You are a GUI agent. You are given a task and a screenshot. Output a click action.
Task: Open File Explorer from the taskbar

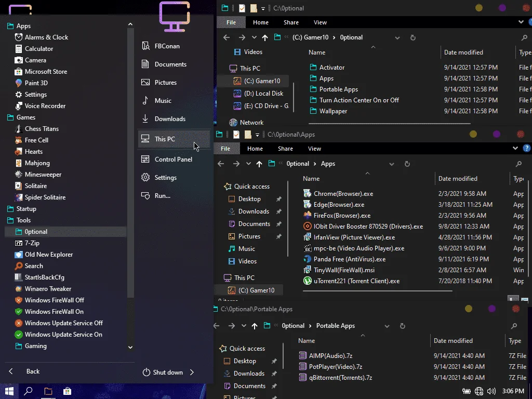click(x=48, y=391)
